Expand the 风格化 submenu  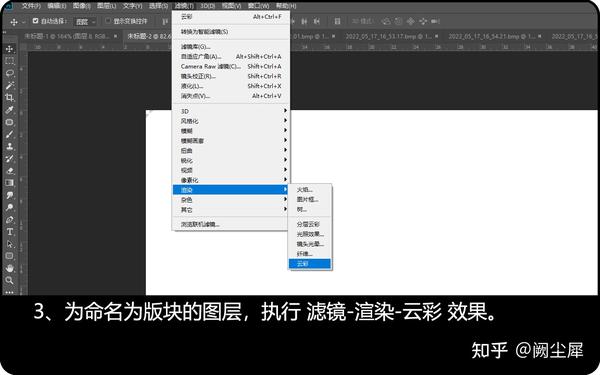click(x=231, y=121)
